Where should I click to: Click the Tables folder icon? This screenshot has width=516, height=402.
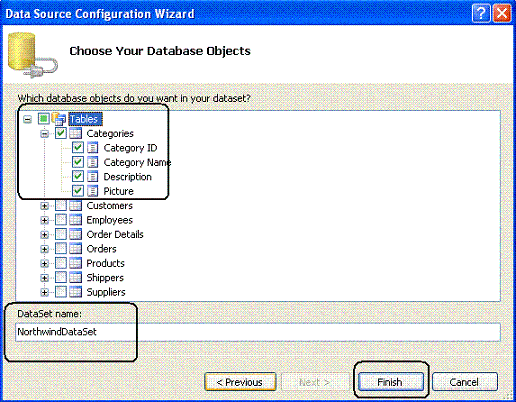pos(59,119)
